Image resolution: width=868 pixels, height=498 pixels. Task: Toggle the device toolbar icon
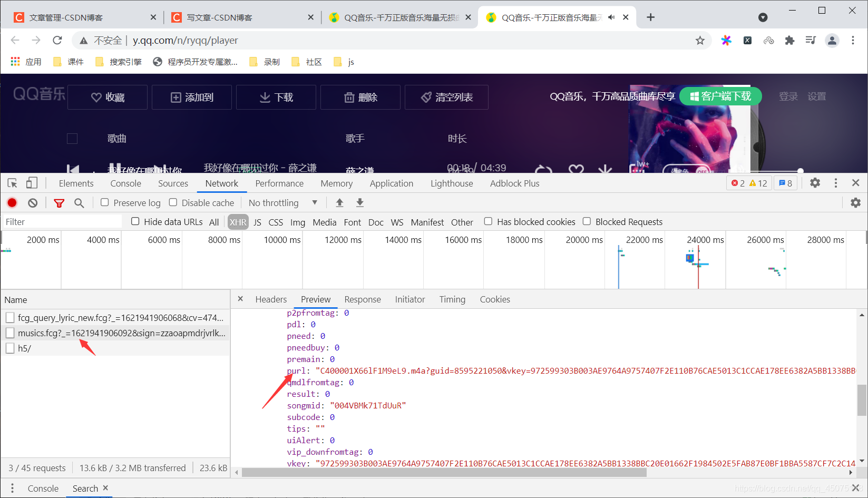[x=32, y=183]
